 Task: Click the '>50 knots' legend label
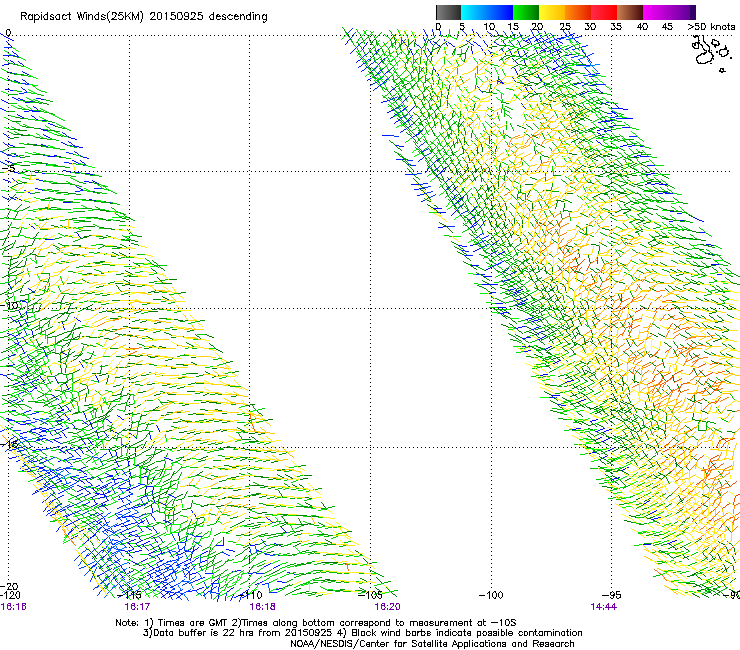coord(711,27)
